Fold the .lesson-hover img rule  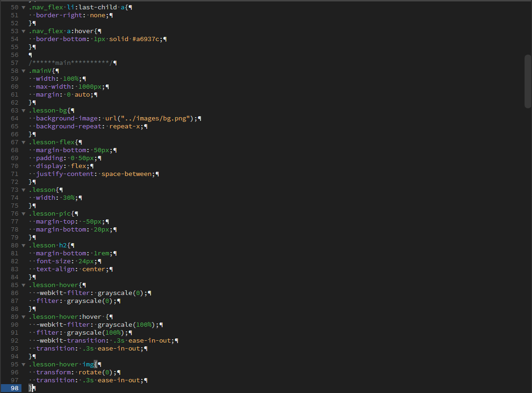pyautogui.click(x=23, y=365)
